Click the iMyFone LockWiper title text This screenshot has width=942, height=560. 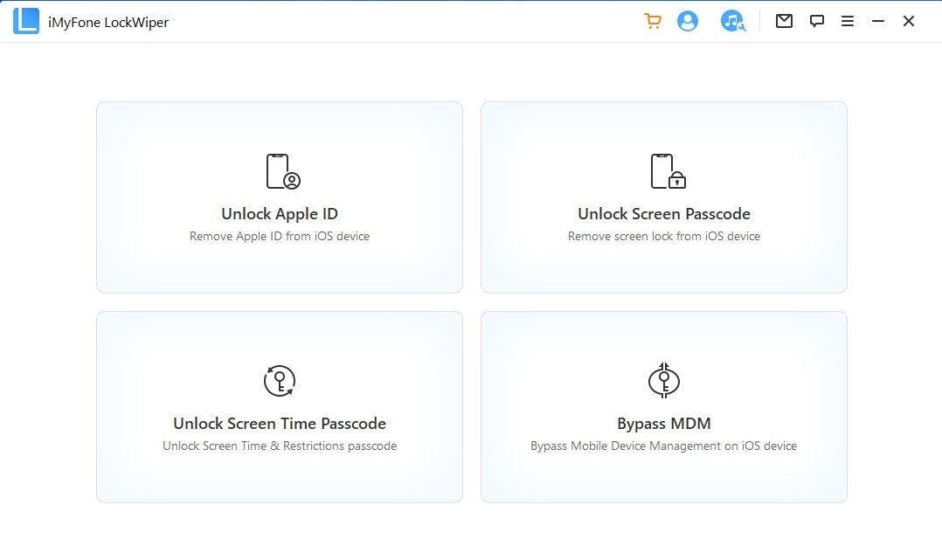click(x=108, y=22)
